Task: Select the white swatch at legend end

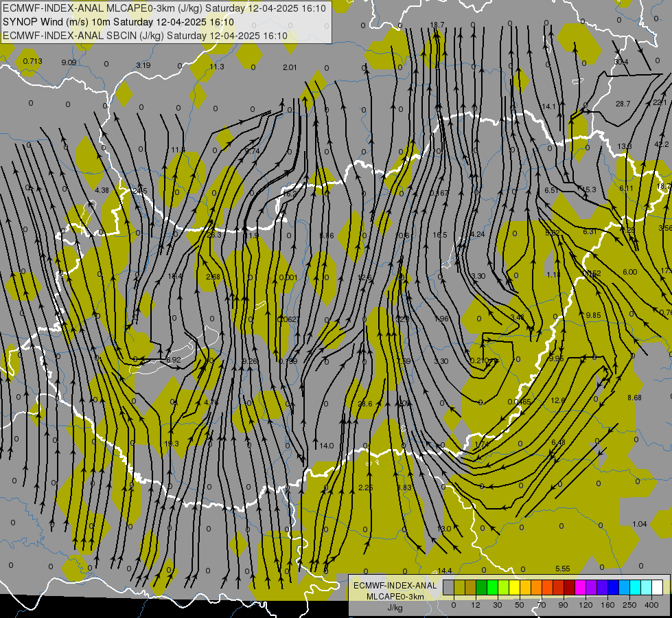Action: (658, 588)
